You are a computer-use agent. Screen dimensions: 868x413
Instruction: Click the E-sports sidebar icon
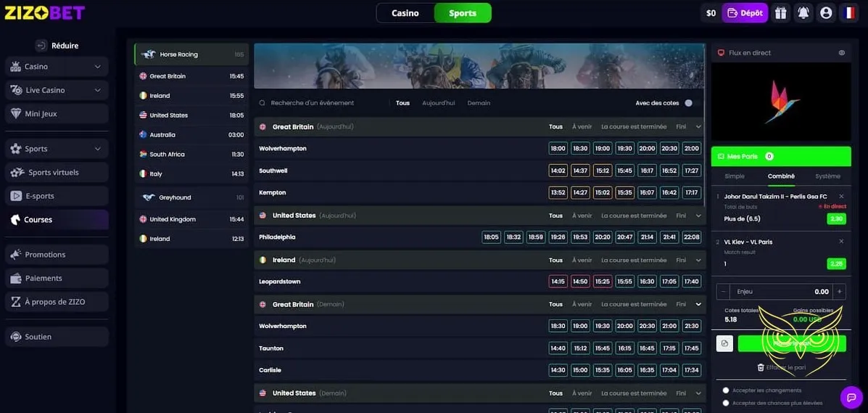click(15, 196)
